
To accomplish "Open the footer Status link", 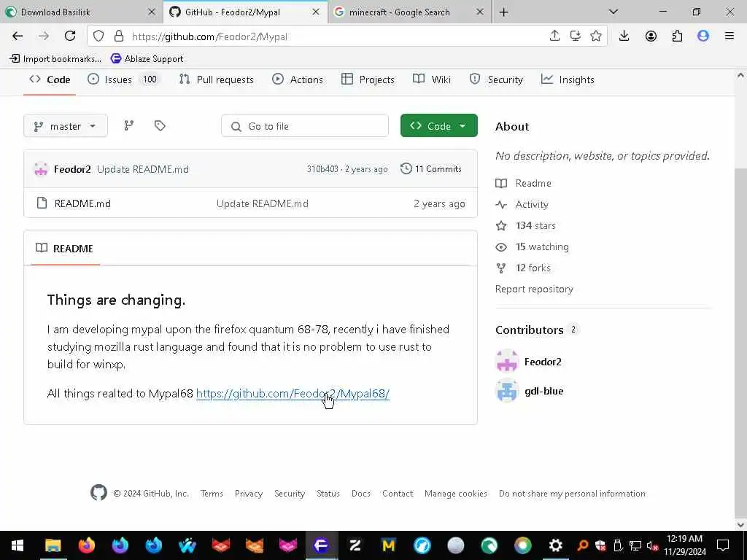I will (328, 494).
